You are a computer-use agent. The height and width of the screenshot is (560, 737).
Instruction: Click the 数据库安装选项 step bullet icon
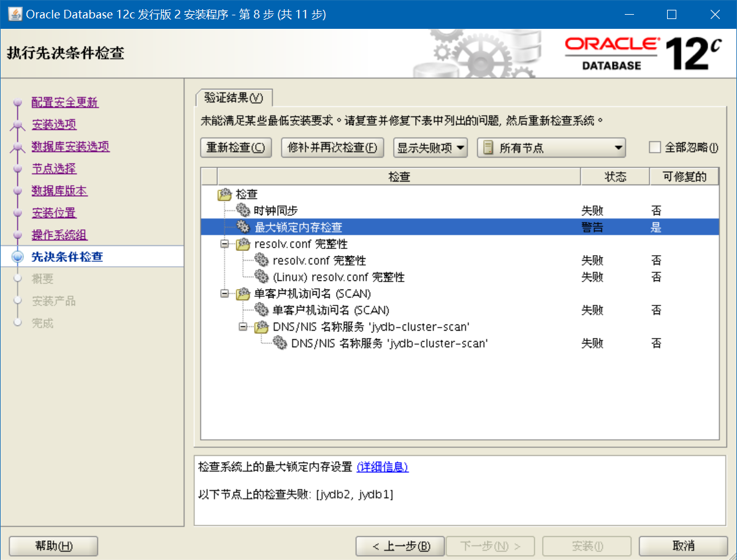(18, 147)
